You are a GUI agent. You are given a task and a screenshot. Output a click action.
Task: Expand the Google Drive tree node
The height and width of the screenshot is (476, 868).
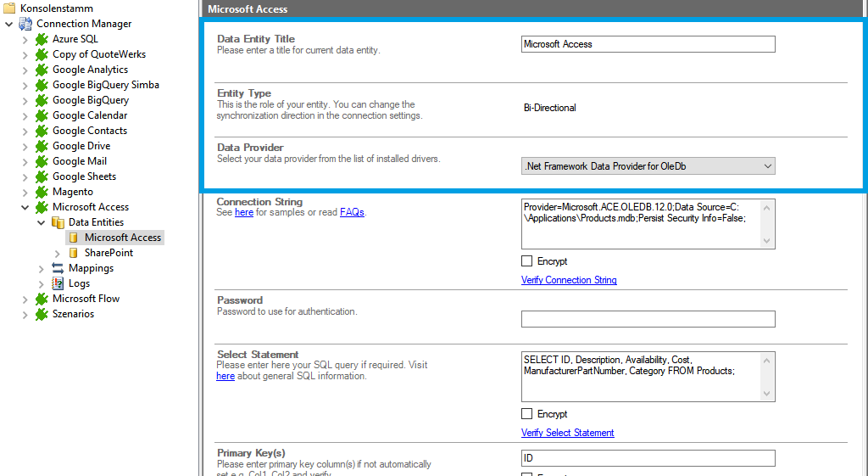(25, 146)
